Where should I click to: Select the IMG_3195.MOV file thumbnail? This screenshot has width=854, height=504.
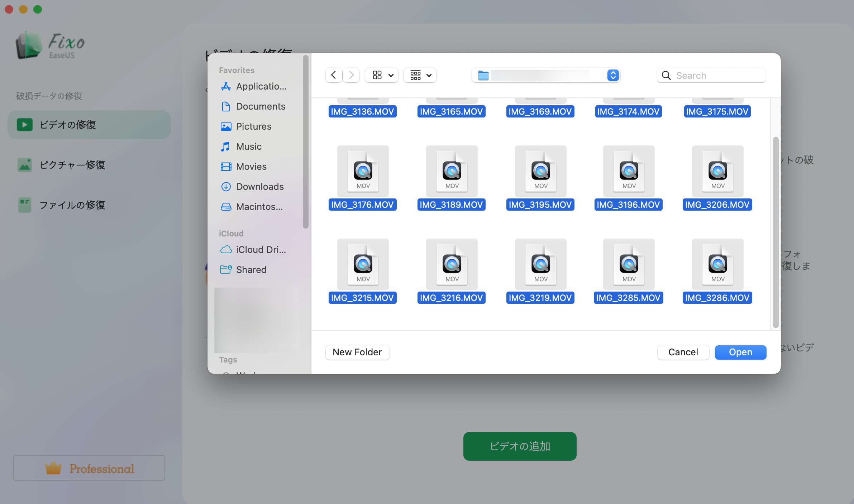point(540,171)
